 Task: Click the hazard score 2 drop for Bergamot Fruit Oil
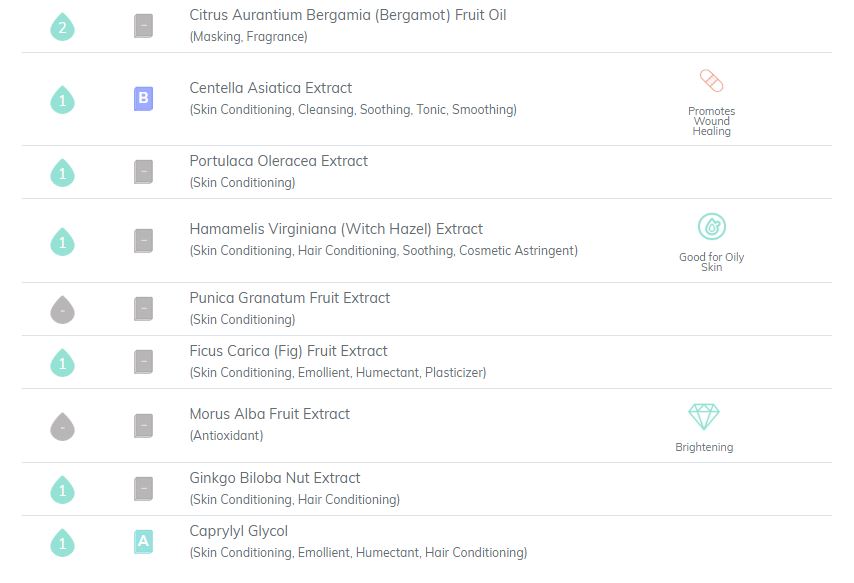pyautogui.click(x=63, y=27)
